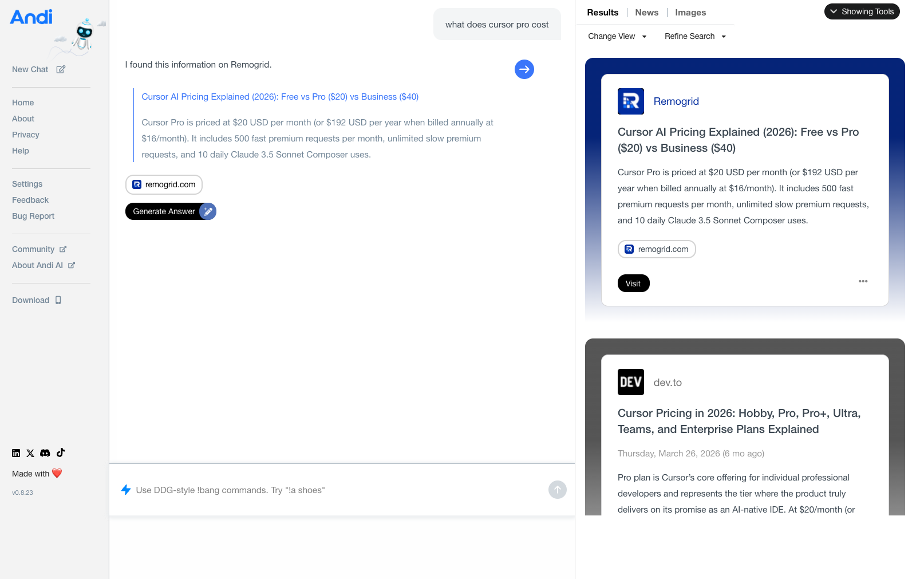This screenshot has width=924, height=579.
Task: Click the Community external link icon
Action: tap(63, 249)
